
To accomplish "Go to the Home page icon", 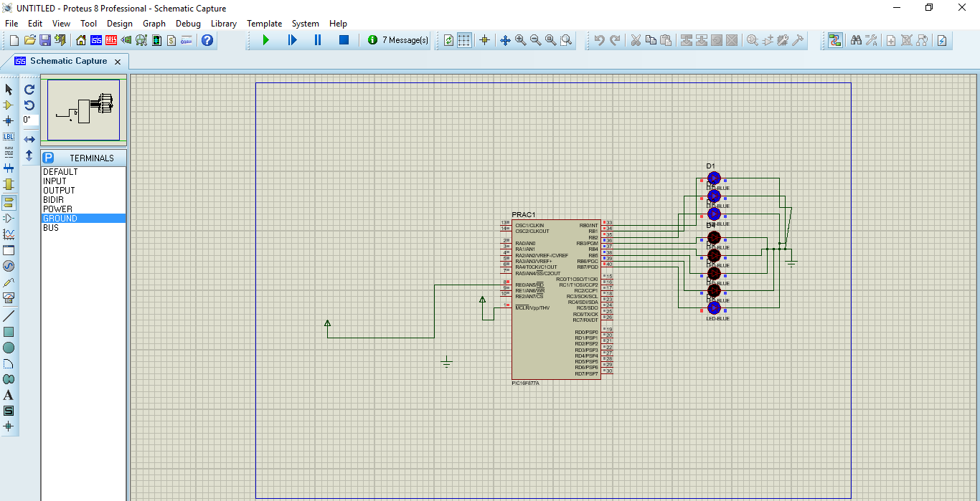I will (80, 40).
